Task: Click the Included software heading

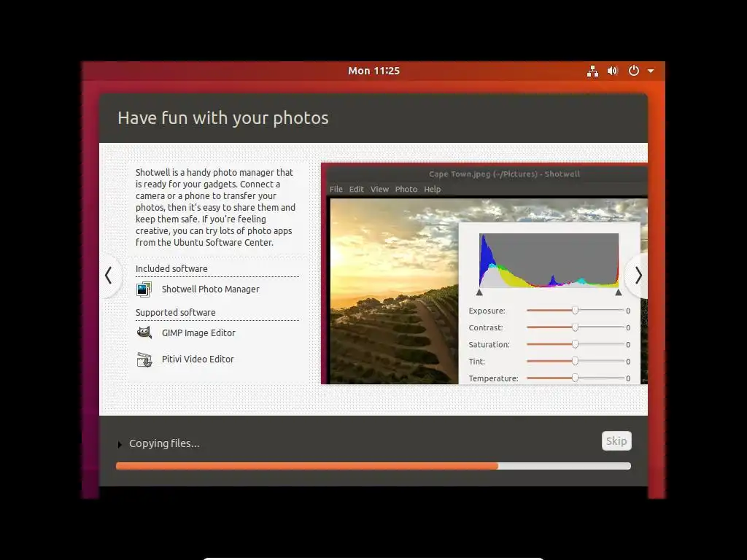Action: point(171,268)
